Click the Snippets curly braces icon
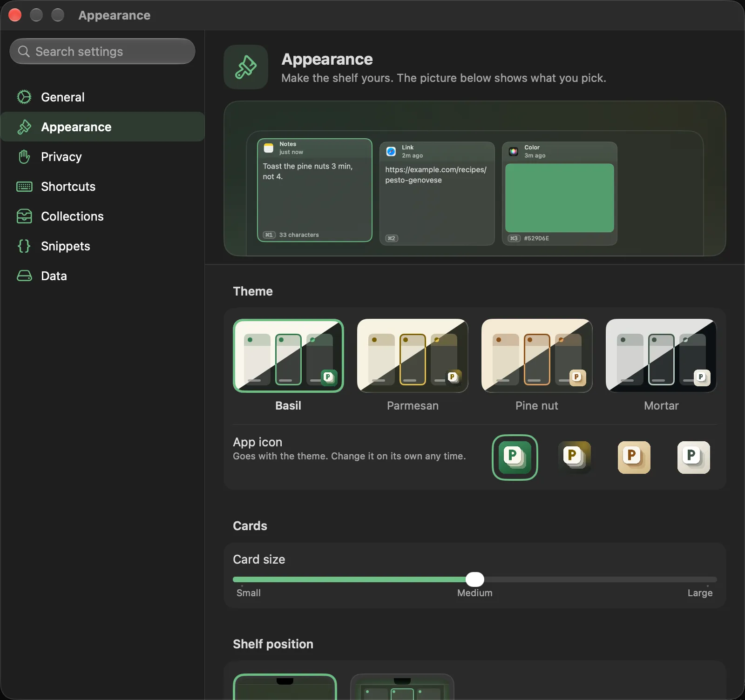This screenshot has width=745, height=700. 24,246
